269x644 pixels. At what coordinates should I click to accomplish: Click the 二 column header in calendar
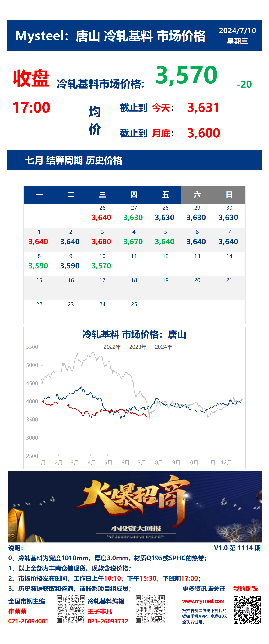click(x=71, y=195)
